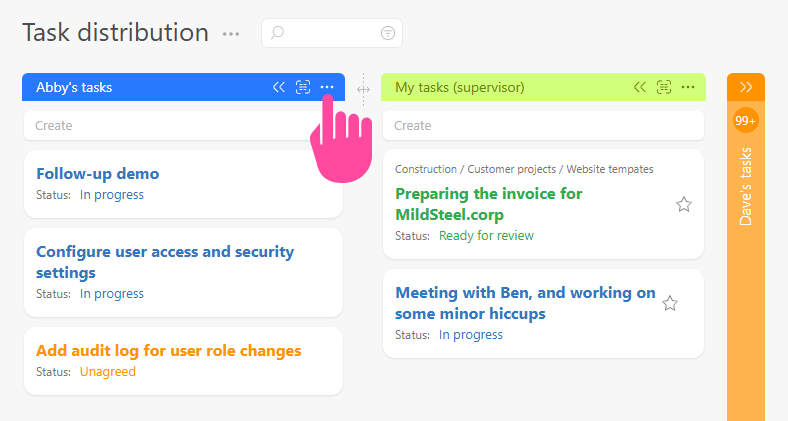The width and height of the screenshot is (788, 421).
Task: Click the Construction / Customer projects breadcrumb path
Action: point(524,169)
